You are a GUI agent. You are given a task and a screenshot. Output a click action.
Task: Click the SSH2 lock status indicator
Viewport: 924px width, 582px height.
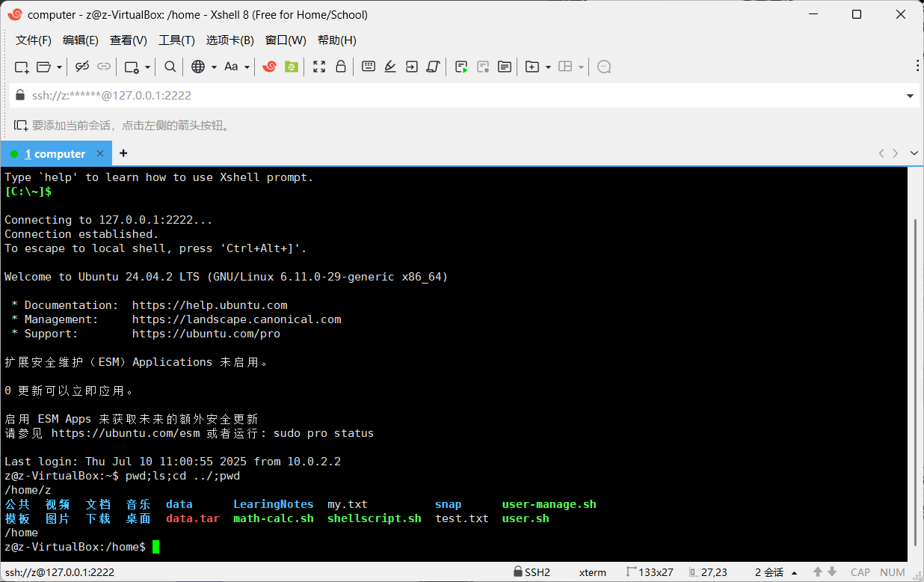click(532, 572)
